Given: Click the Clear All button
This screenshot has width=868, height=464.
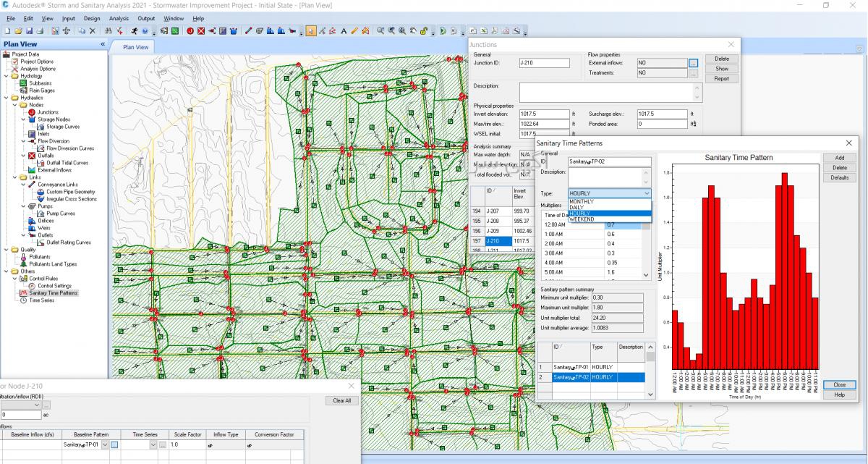Looking at the screenshot, I should (342, 400).
